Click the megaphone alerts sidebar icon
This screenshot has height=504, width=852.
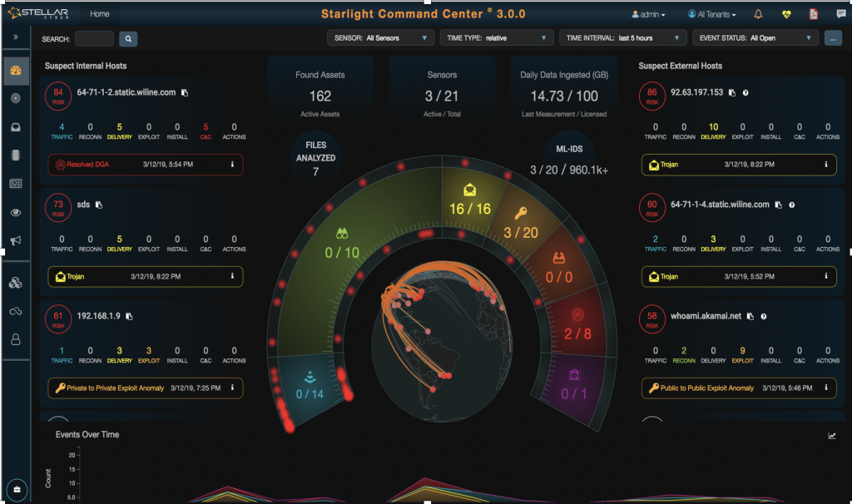(16, 240)
